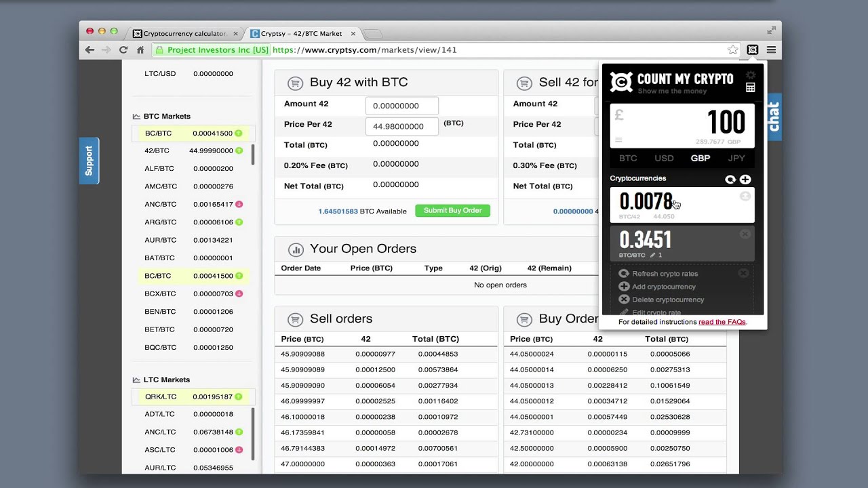The height and width of the screenshot is (488, 868).
Task: Delete the BTC/BTC cryptocurrency card
Action: [x=745, y=234]
